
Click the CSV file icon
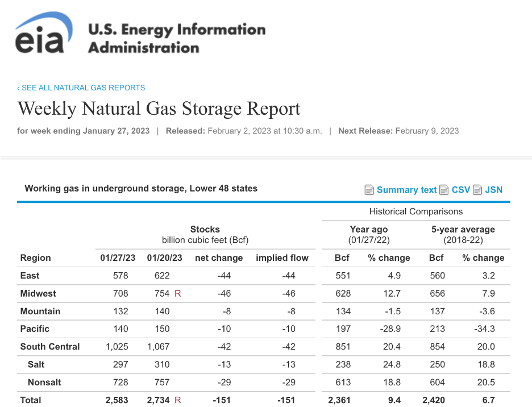tap(444, 190)
